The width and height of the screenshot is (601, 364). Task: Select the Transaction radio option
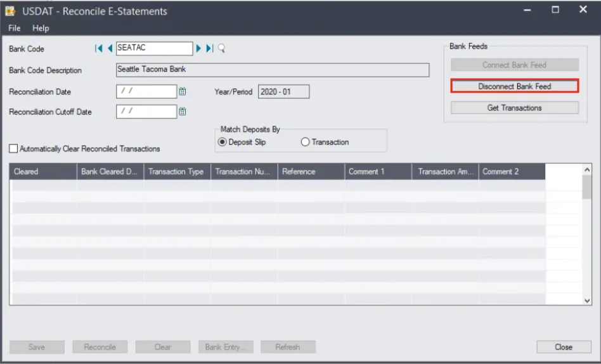point(305,142)
